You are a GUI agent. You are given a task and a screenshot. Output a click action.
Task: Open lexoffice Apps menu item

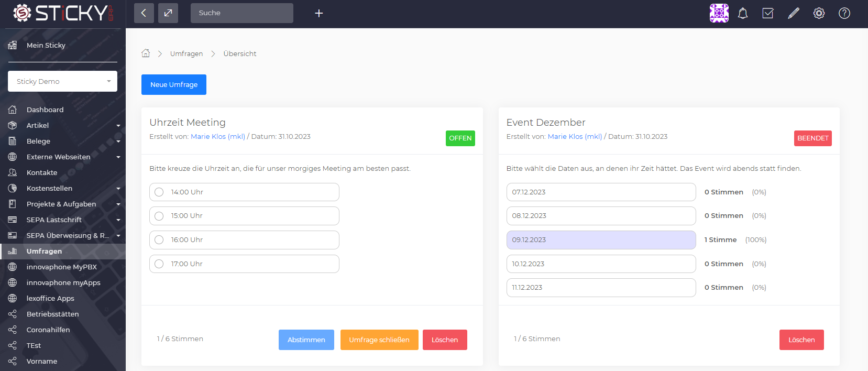(x=50, y=298)
